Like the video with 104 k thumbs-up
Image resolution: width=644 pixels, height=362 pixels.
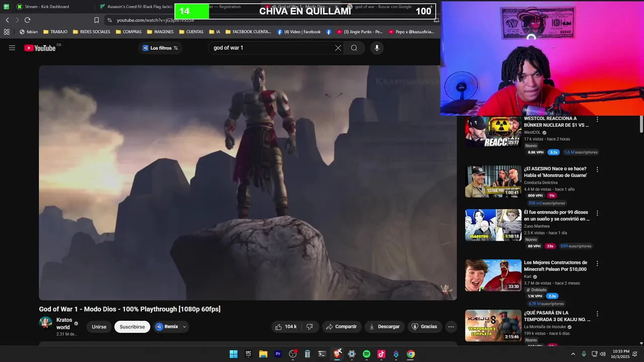(286, 327)
